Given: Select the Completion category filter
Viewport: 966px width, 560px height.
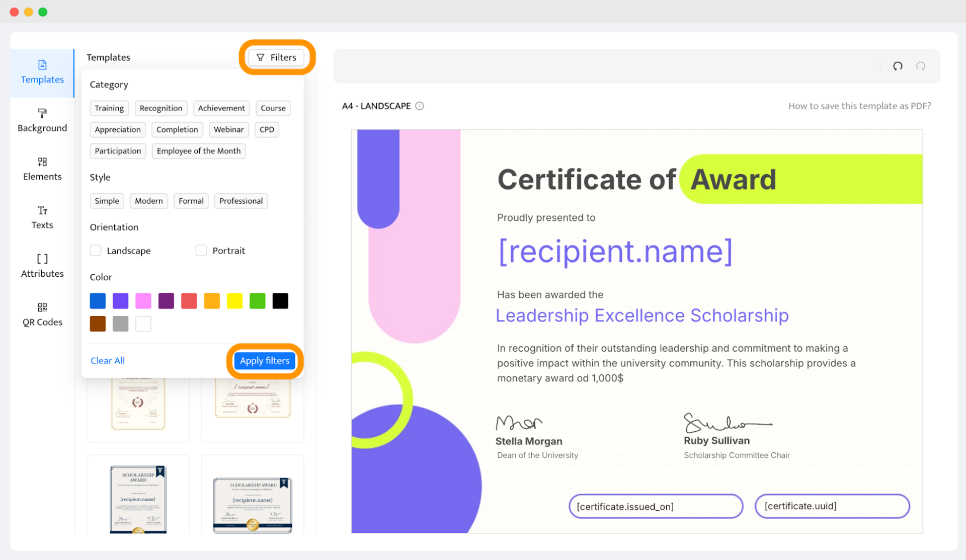Looking at the screenshot, I should coord(177,129).
